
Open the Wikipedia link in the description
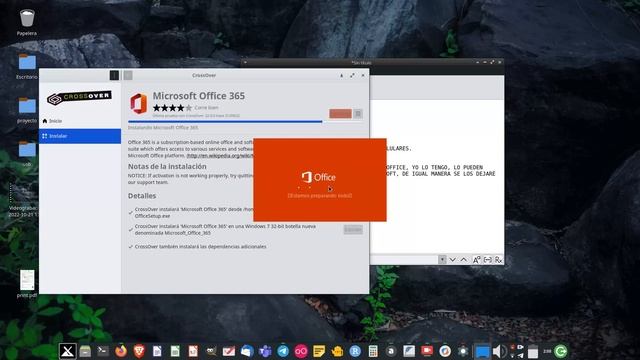pos(220,156)
